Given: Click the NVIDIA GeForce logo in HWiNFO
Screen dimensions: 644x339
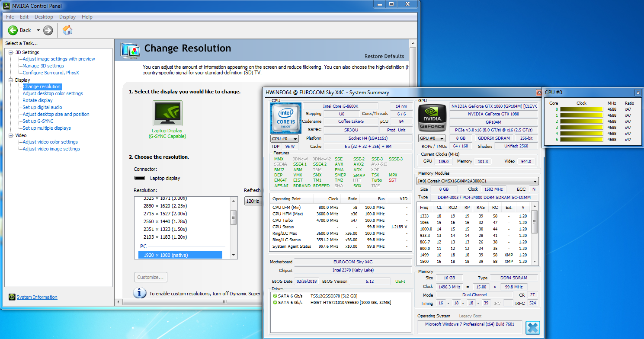Looking at the screenshot, I should 432,118.
